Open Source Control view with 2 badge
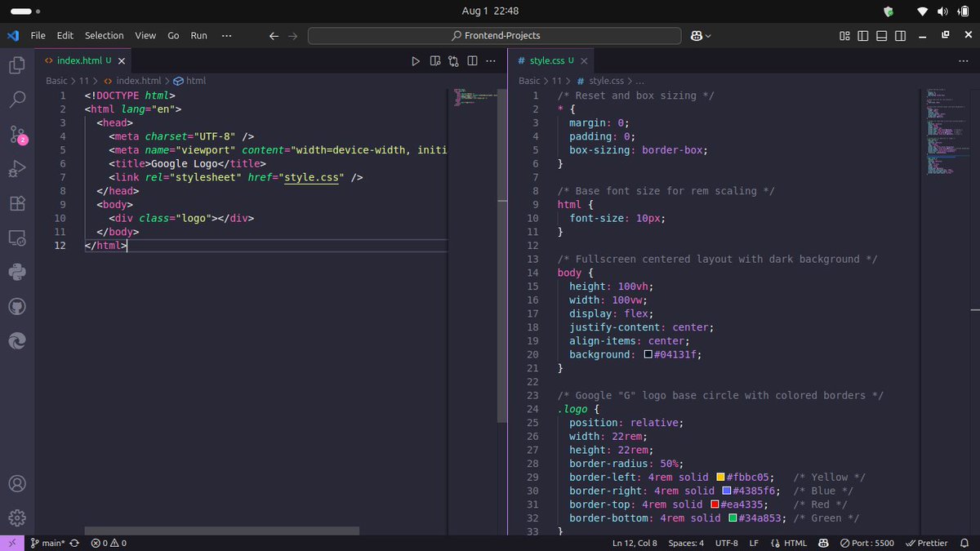 click(17, 135)
